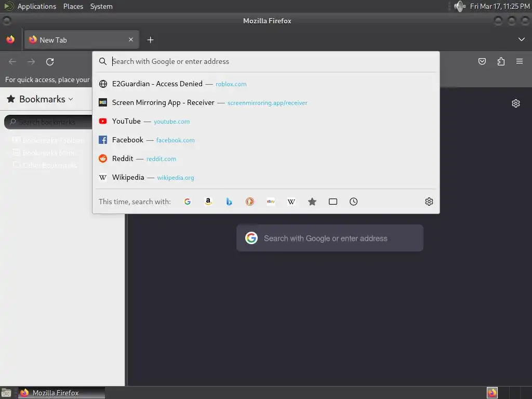Search bookmarks using the star icon
Screen dimensions: 532x399
pos(312,202)
